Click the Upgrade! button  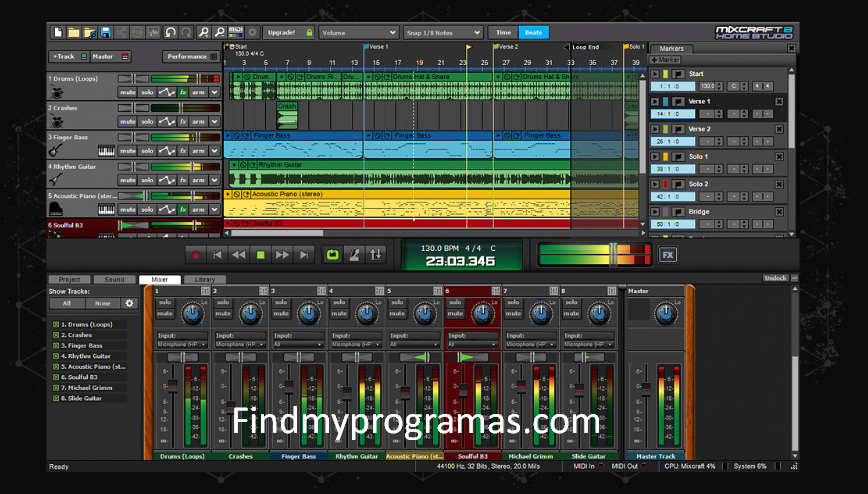coord(288,33)
